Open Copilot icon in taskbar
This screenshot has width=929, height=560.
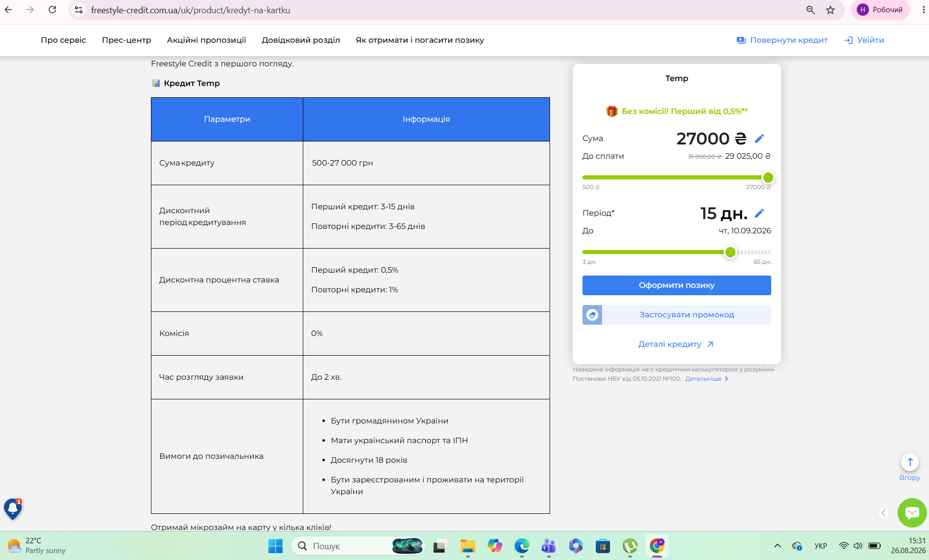point(494,546)
